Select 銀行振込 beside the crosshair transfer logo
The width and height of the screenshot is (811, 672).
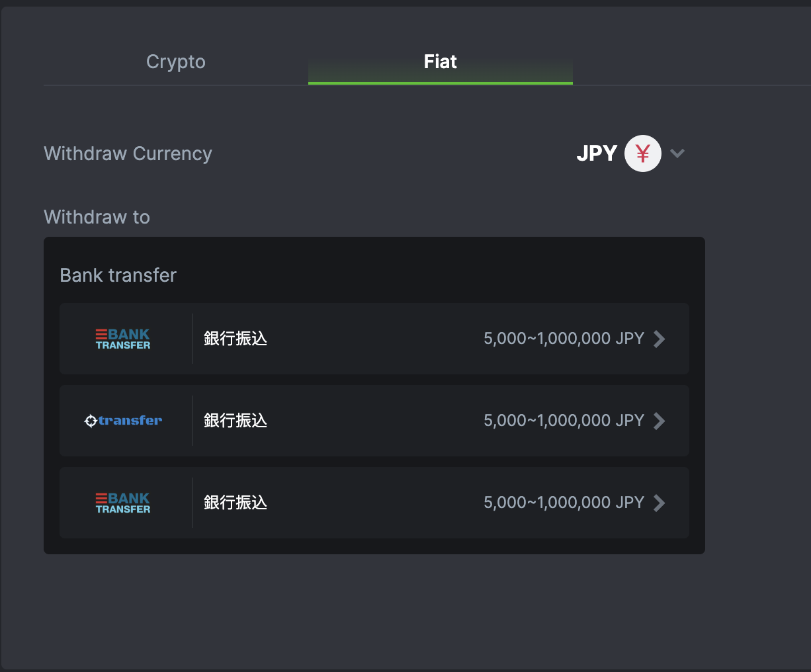[x=235, y=421]
